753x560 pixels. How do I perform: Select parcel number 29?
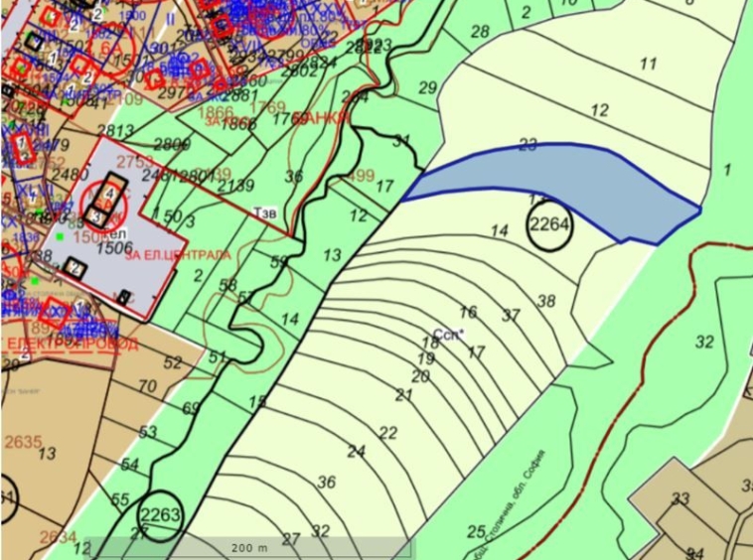427,87
